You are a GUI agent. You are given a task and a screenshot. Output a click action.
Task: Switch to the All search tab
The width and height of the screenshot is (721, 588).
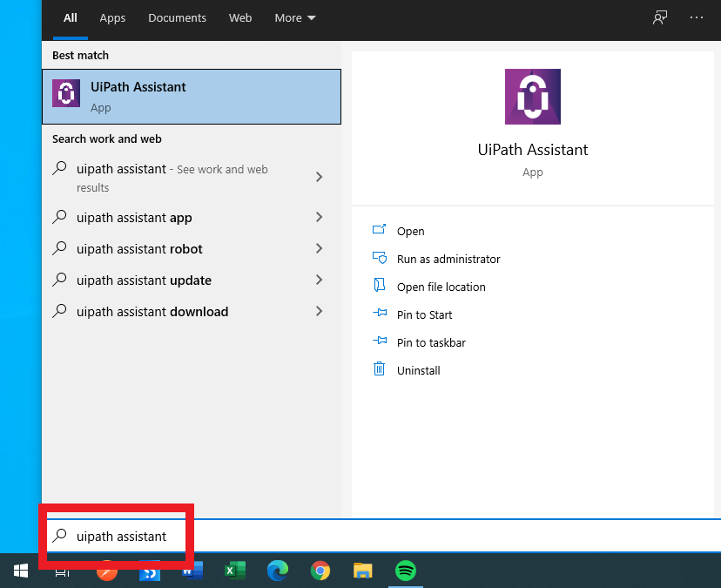71,18
